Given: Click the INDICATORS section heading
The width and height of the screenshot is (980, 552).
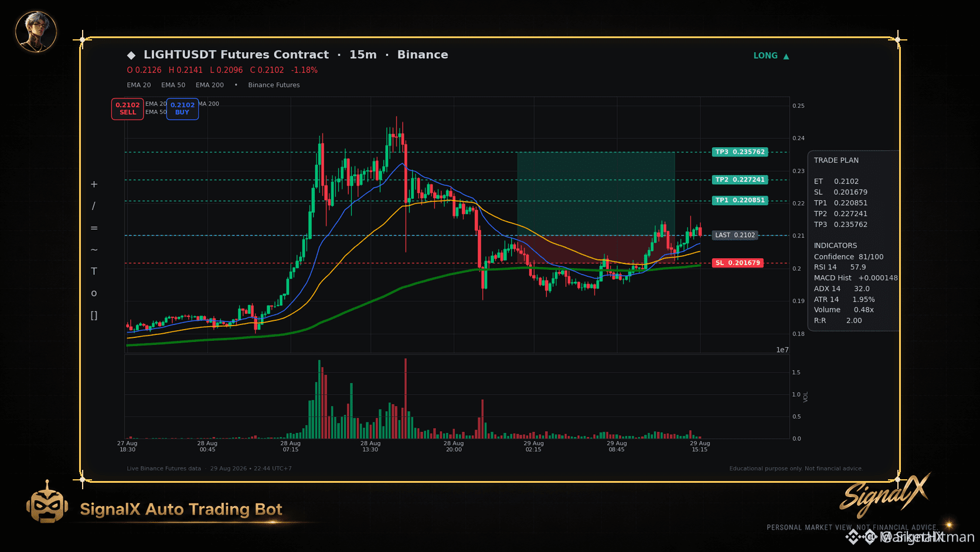Looking at the screenshot, I should point(835,246).
